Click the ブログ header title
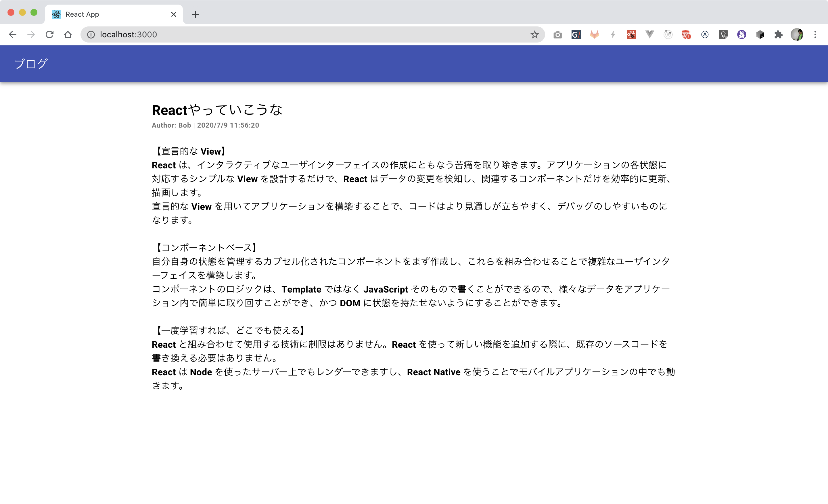The image size is (828, 504). pyautogui.click(x=31, y=64)
